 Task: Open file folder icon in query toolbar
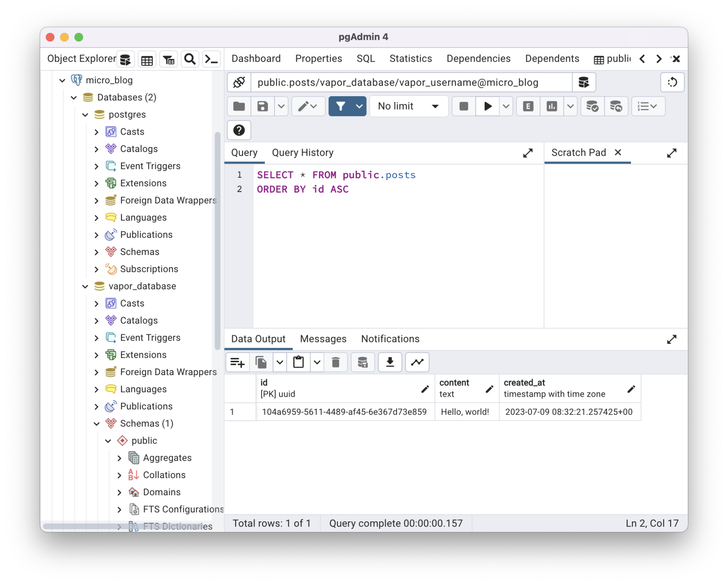239,106
